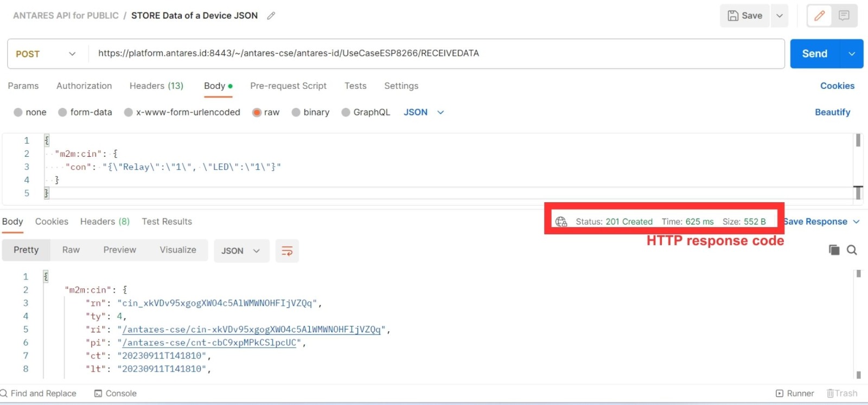868x405 pixels.
Task: Select the form-data body type
Action: (x=85, y=112)
